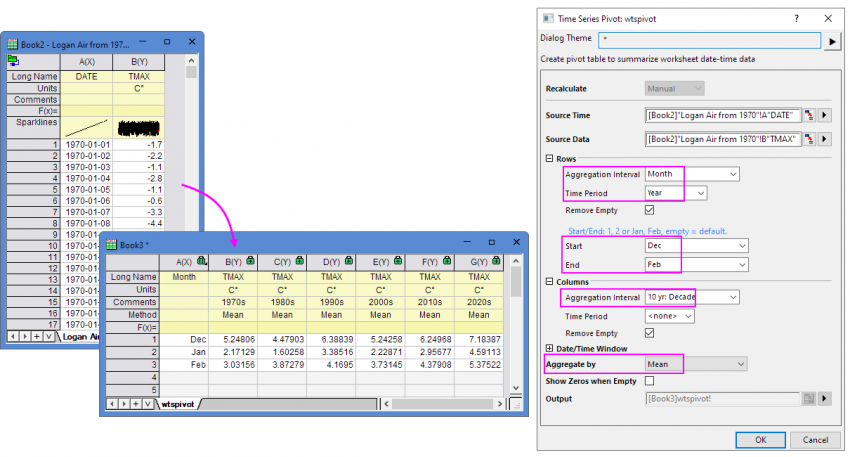Click the Start field containing Dec
The height and width of the screenshot is (457, 850).
tap(697, 246)
